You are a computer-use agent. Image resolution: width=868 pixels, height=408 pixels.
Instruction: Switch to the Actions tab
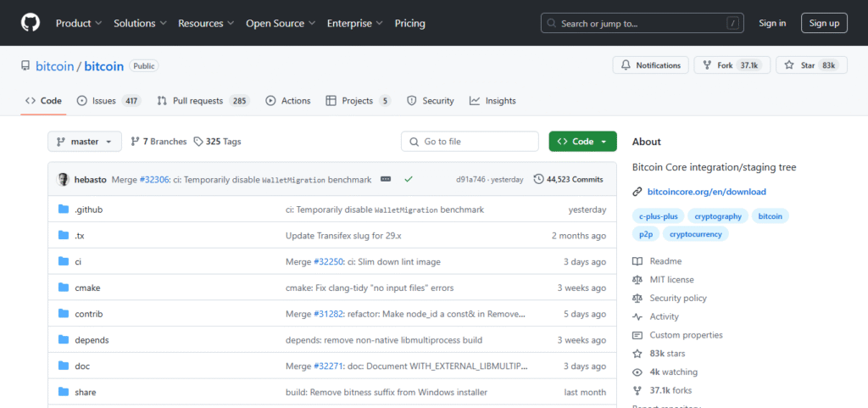pyautogui.click(x=288, y=101)
